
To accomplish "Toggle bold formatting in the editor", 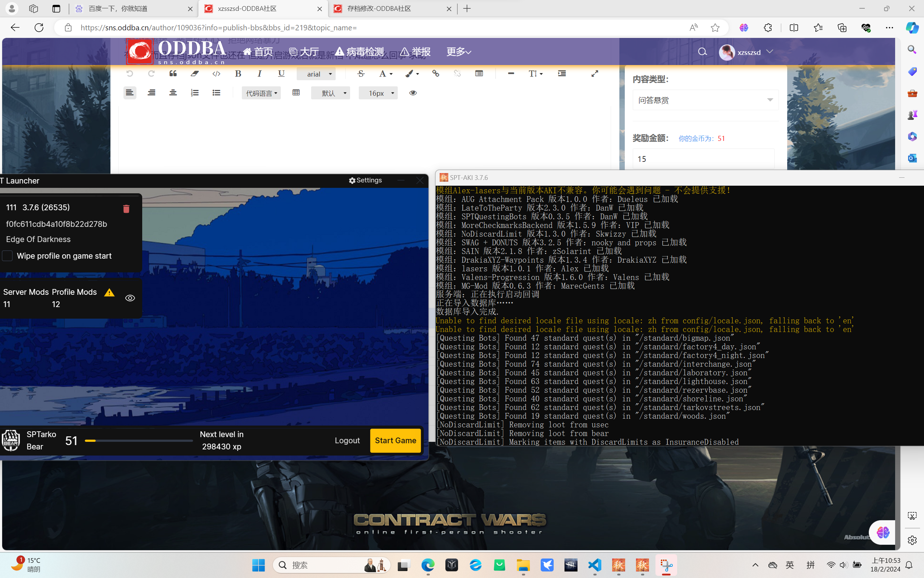I will click(x=238, y=73).
